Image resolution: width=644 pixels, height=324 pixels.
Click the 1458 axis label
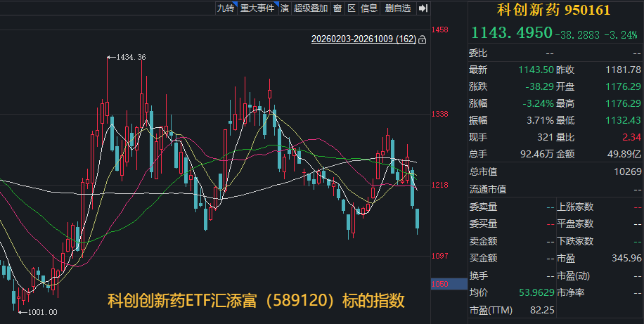tap(440, 30)
